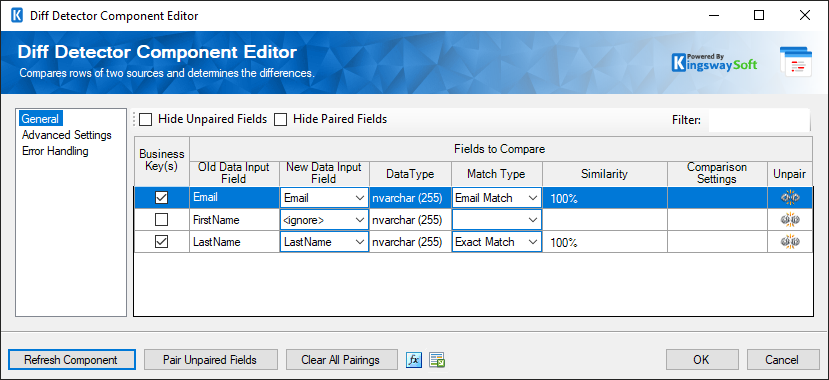The height and width of the screenshot is (380, 829).
Task: Click the Old Data Input Field header
Action: click(x=234, y=174)
